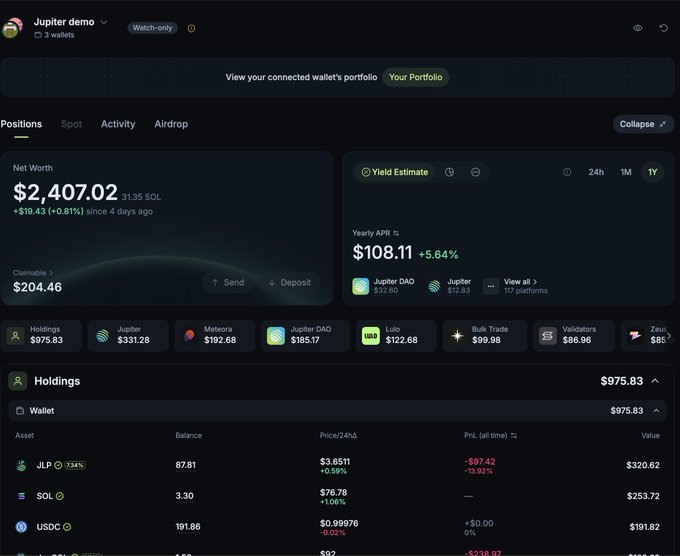Click the ellipsis more platforms icon
680x556 pixels.
[491, 286]
